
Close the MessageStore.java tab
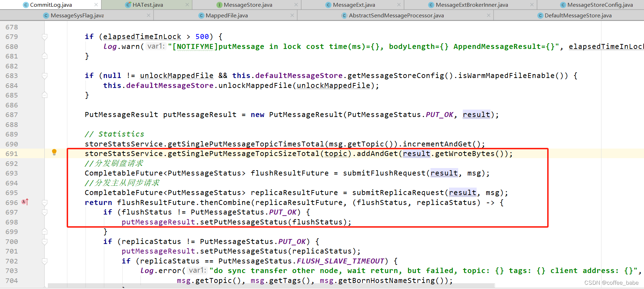296,5
